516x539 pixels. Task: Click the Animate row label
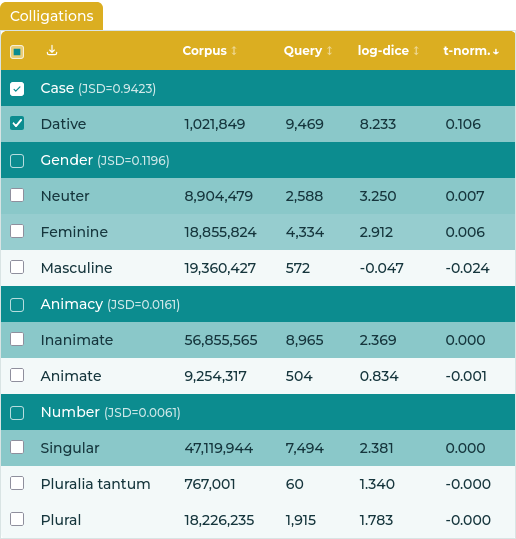click(x=71, y=376)
